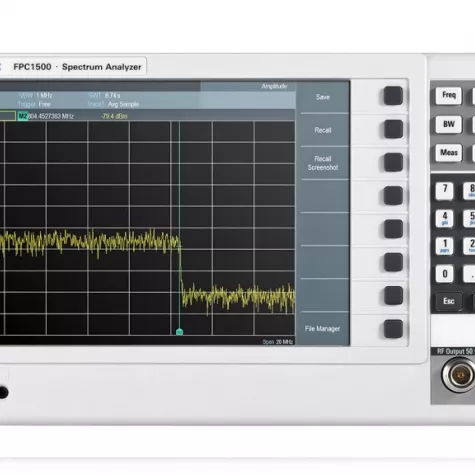Push the hardware button beside Recall Screenshot
The width and height of the screenshot is (475, 475).
[x=393, y=162]
